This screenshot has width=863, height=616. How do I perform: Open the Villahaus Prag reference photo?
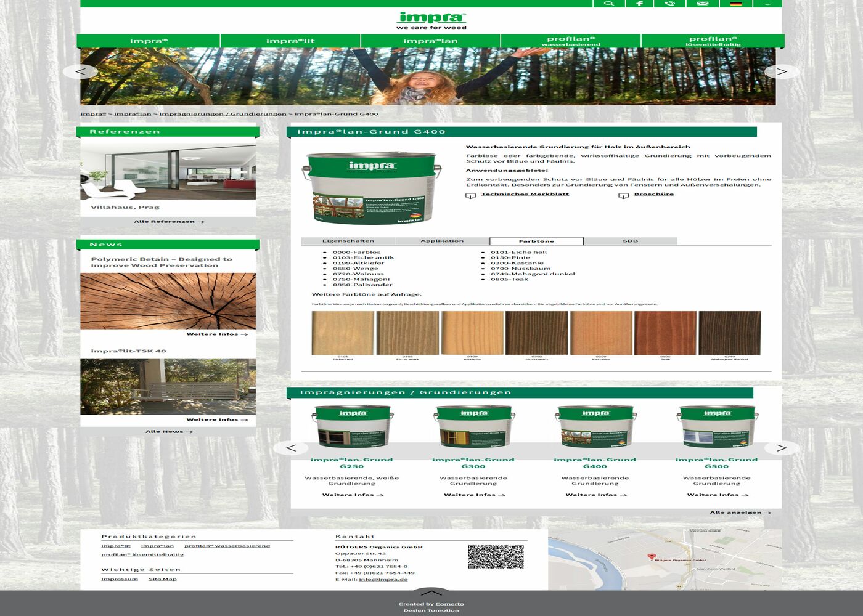[168, 172]
